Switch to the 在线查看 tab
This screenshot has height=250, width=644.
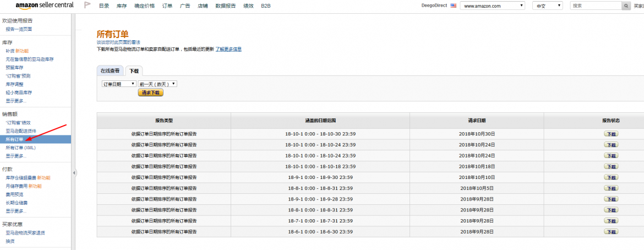click(110, 70)
